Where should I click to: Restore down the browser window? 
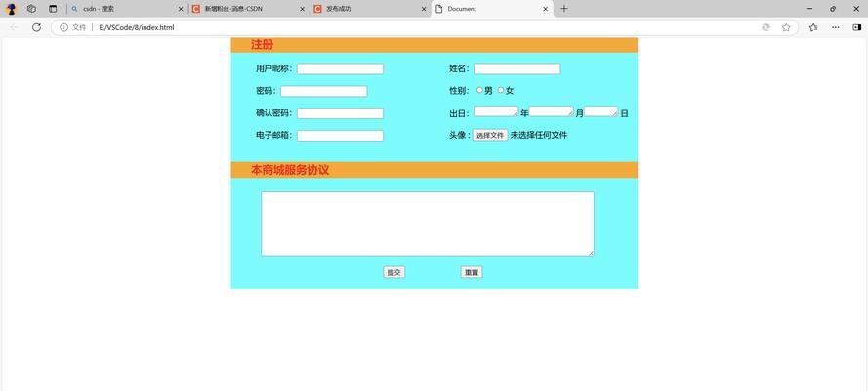coord(833,9)
